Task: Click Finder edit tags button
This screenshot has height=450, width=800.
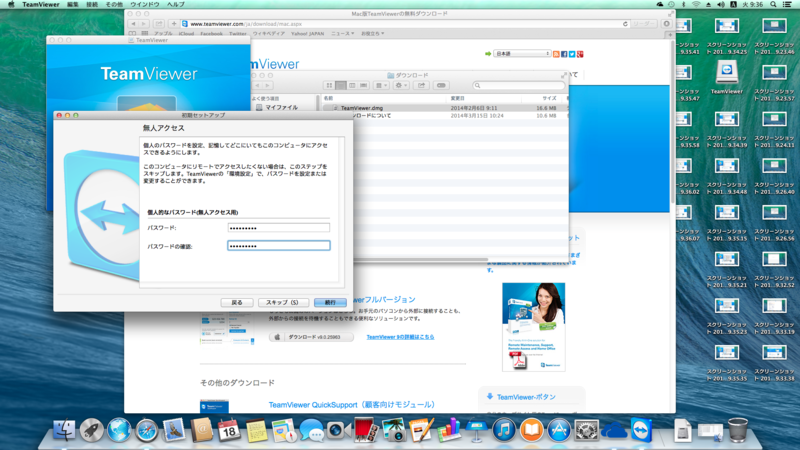Action: coord(441,86)
